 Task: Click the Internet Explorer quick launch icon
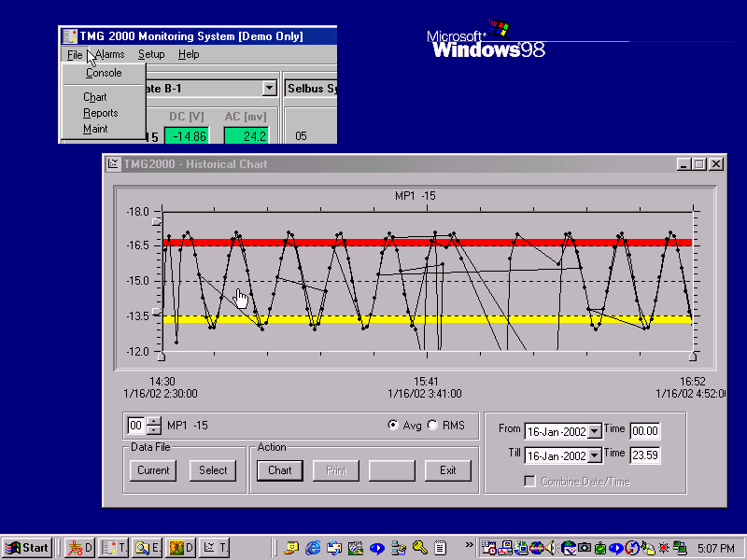pos(313,548)
